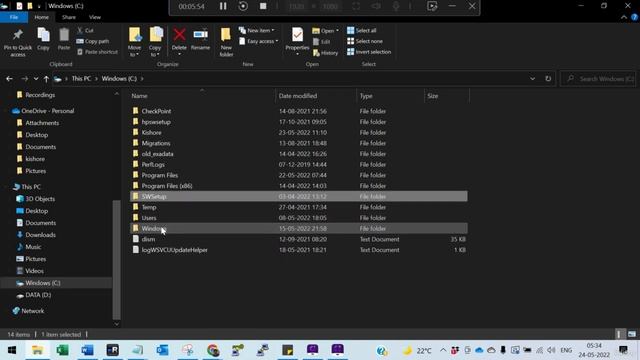The image size is (640, 360).
Task: Open the recent locations dropdown
Action: (x=36, y=79)
